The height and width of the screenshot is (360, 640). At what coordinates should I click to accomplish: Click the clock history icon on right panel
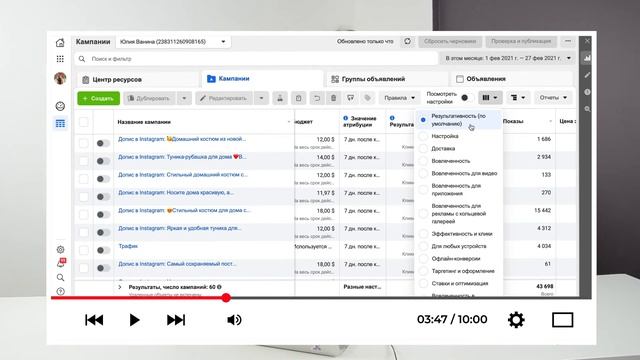(x=587, y=92)
